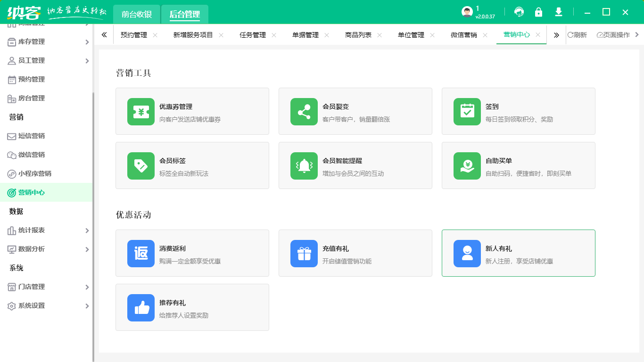Expand the 门店管理 submenu arrow
Viewport: 644px width, 362px height.
(87, 287)
